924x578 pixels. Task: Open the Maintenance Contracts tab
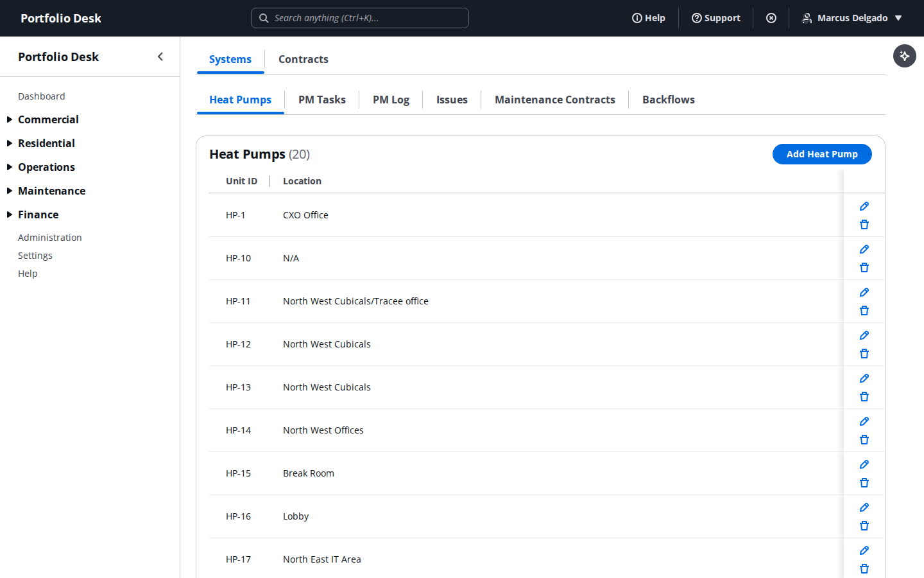[x=555, y=100]
